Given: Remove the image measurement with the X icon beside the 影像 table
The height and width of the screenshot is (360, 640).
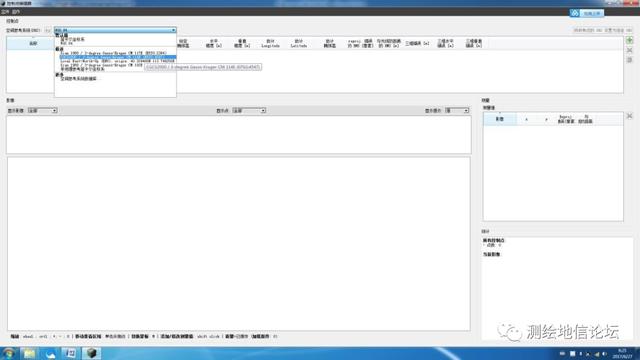Looking at the screenshot, I should [x=629, y=116].
